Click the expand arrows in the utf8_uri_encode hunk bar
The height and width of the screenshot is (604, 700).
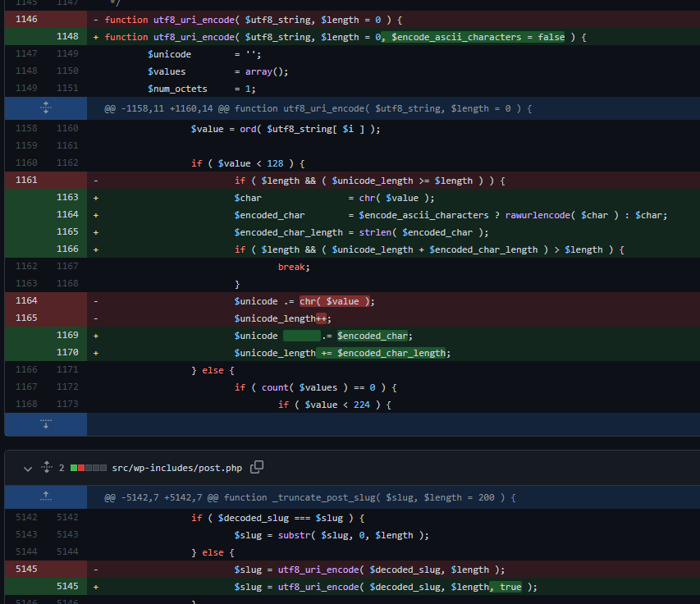[x=45, y=108]
